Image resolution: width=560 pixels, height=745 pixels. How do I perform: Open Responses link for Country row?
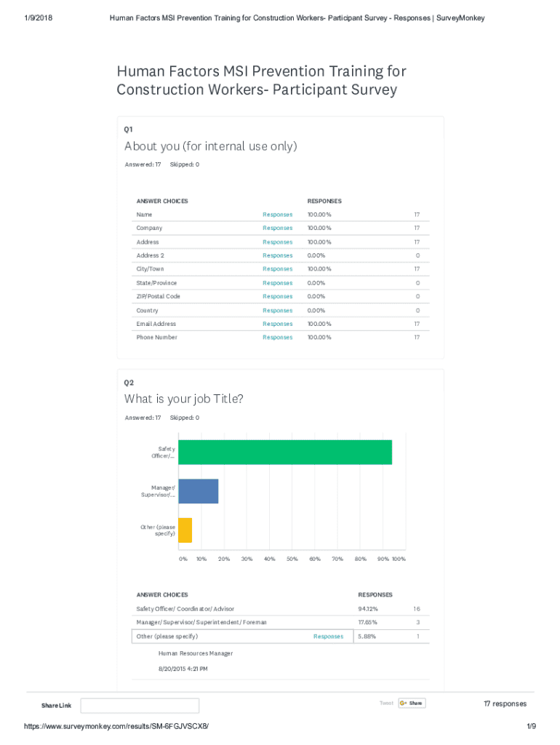[277, 311]
